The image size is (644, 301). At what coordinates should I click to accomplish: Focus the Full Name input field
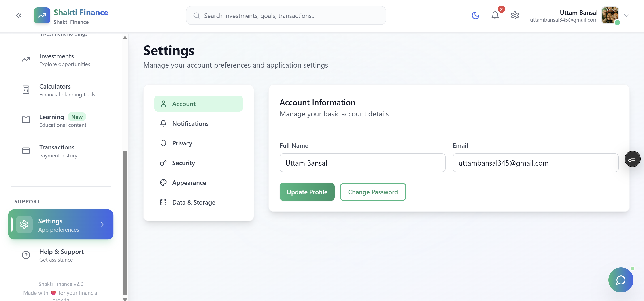362,163
